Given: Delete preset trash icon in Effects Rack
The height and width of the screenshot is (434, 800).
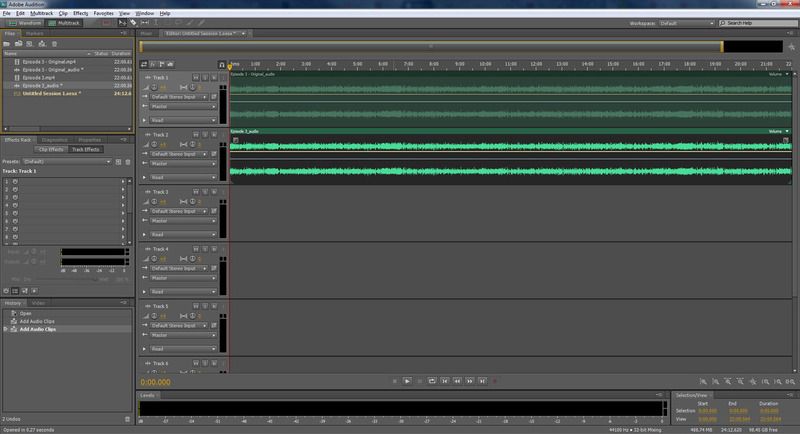Looking at the screenshot, I should coord(128,162).
